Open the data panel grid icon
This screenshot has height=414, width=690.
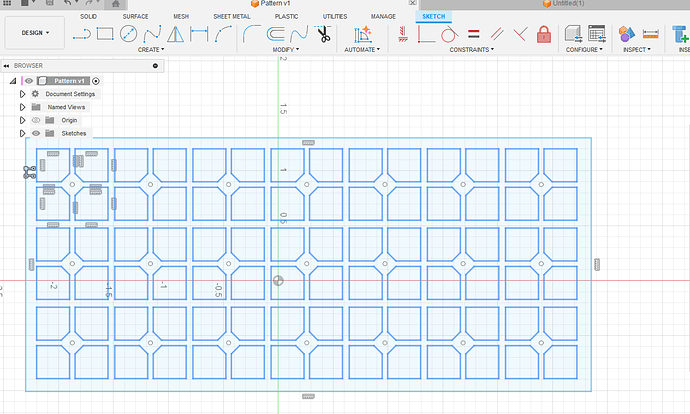[x=7, y=3]
